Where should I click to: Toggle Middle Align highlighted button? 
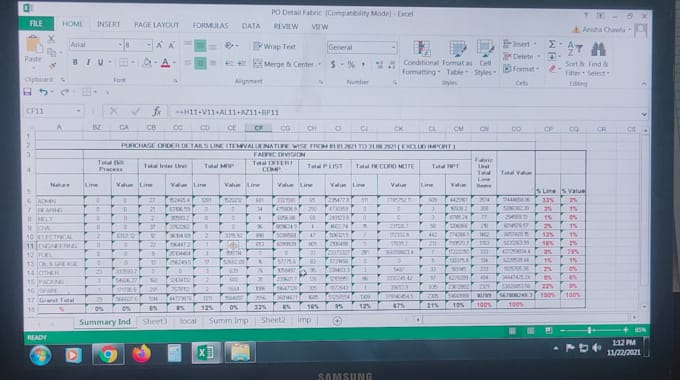200,45
